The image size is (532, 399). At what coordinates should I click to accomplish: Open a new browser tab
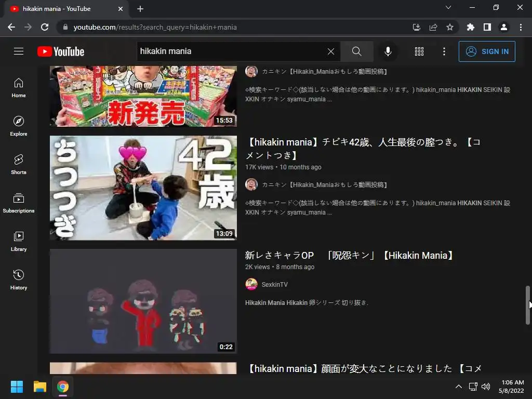click(x=140, y=9)
